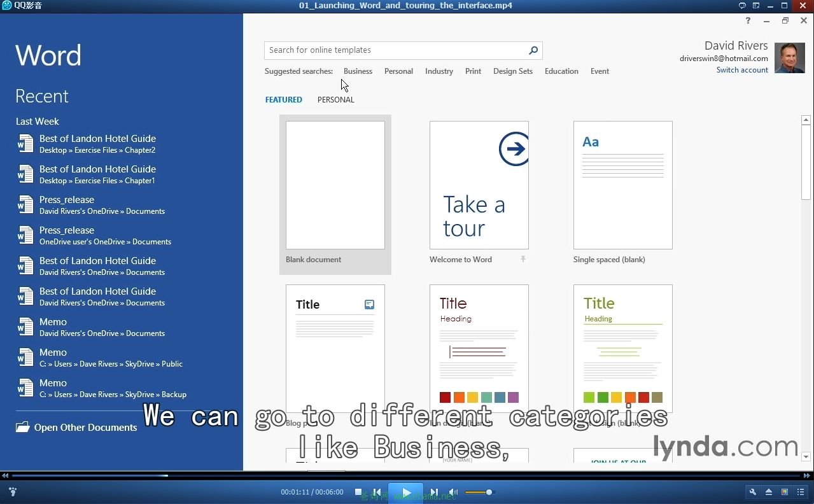Click the color adjustment icon in player

[785, 492]
